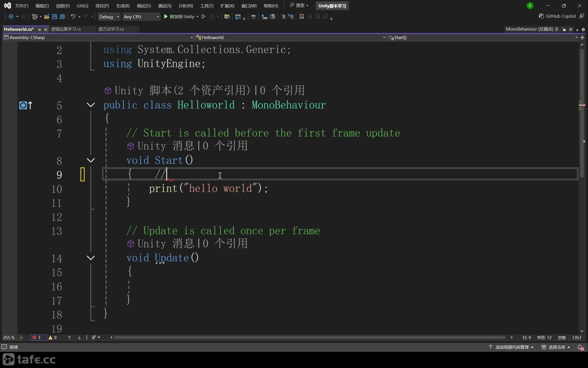The image size is (588, 368).
Task: Select the MonoBehaviour [反编译] tab
Action: coord(529,29)
